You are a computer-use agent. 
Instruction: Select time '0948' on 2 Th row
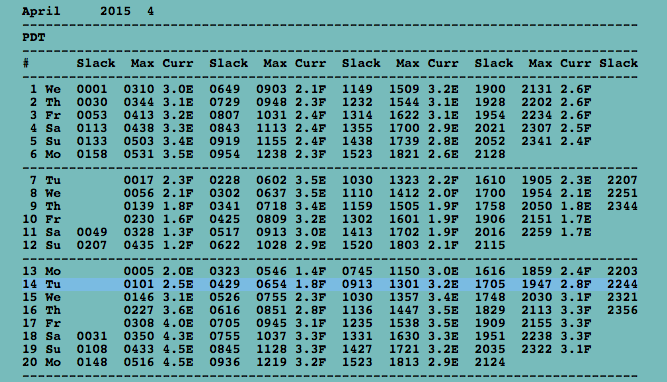[x=271, y=103]
